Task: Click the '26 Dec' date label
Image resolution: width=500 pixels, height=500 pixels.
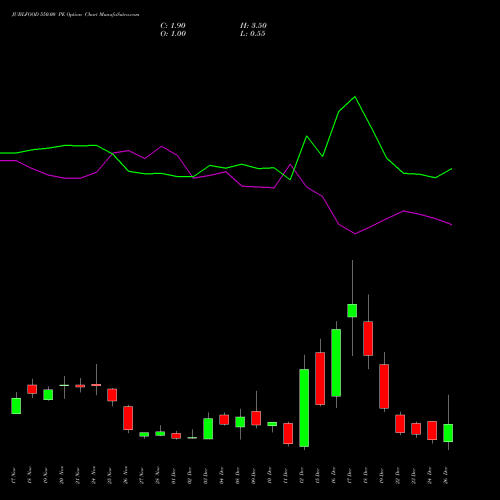Action: coord(446,475)
